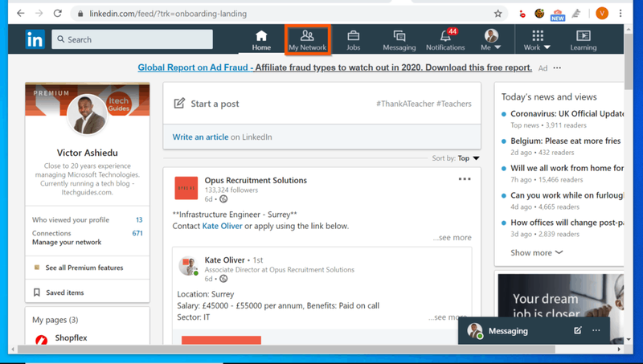Click the ad options three-dot icon
This screenshot has width=643, height=364.
tap(557, 67)
